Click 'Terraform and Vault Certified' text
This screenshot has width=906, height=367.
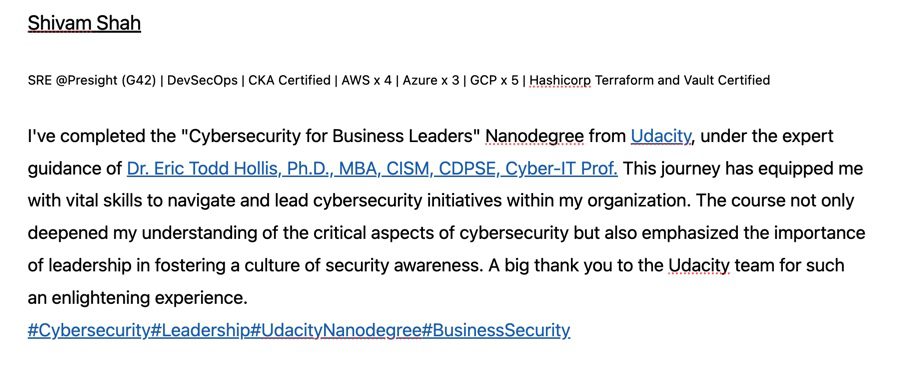coord(682,80)
